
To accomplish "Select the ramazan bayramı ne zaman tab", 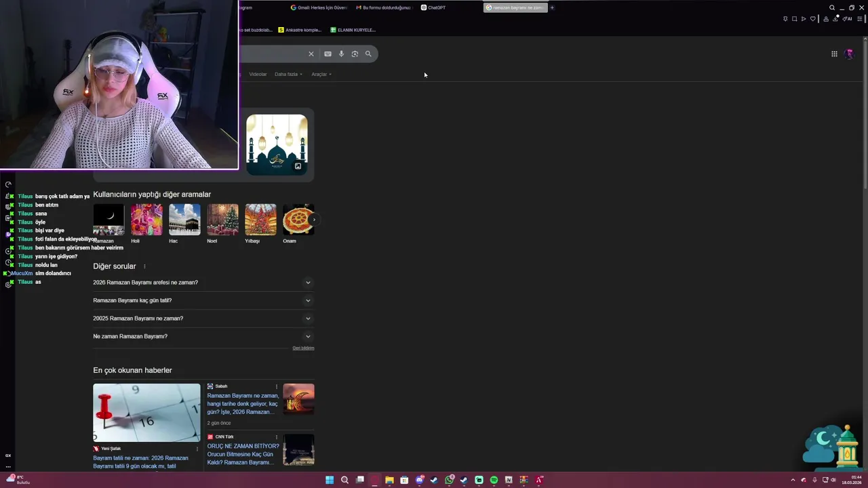I will point(515,7).
